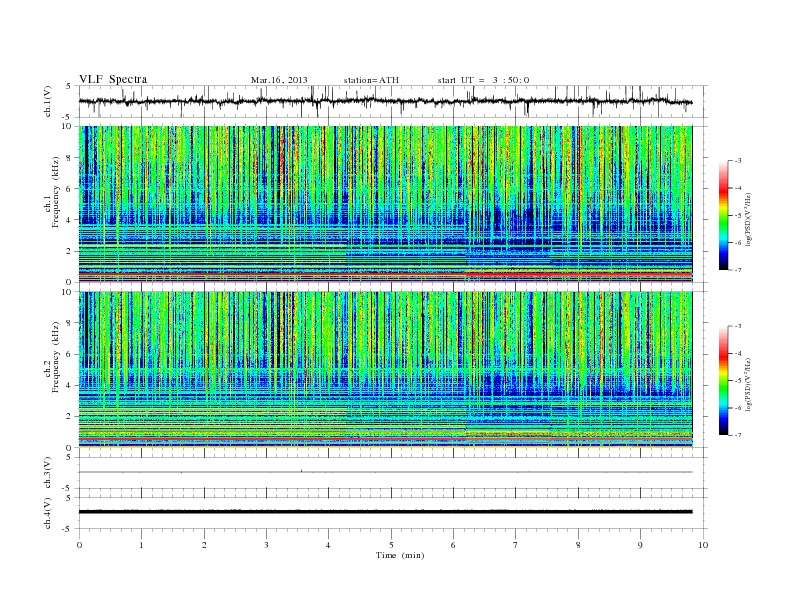
Task: Click the "VLF Spectra" plot title
Action: pos(113,79)
